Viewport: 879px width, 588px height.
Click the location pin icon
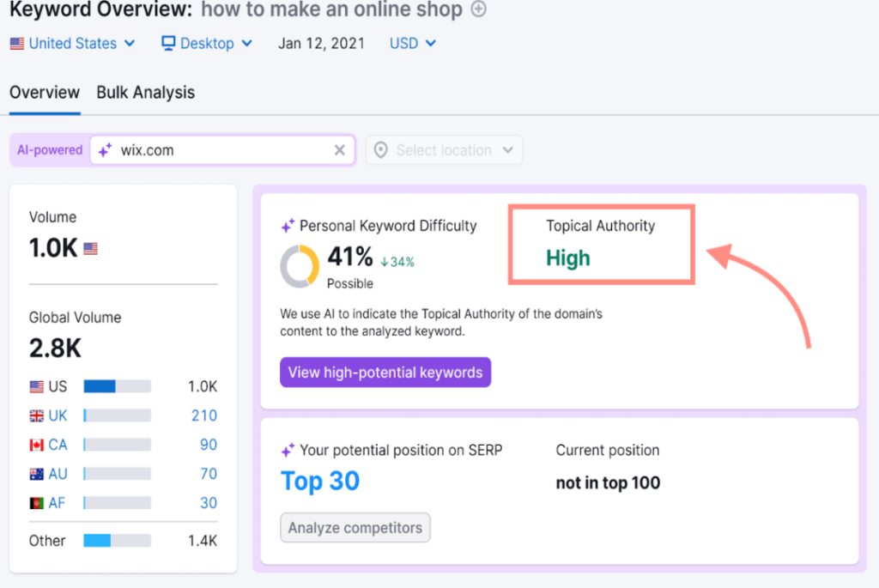[x=380, y=150]
